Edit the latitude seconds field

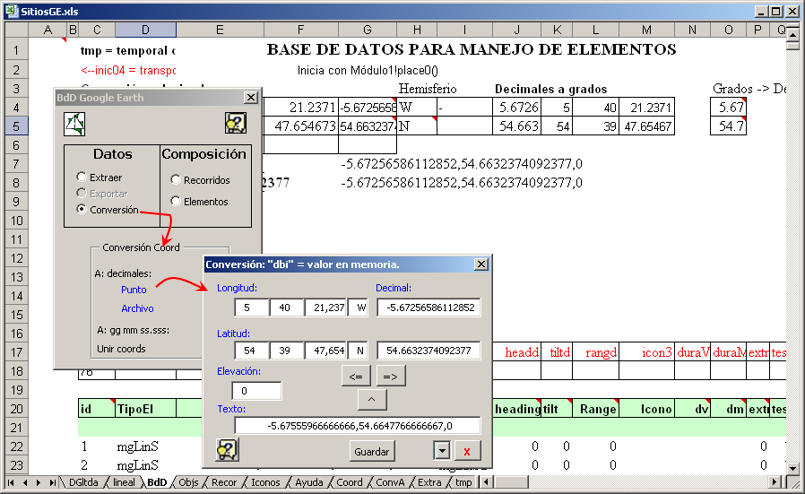pyautogui.click(x=325, y=351)
